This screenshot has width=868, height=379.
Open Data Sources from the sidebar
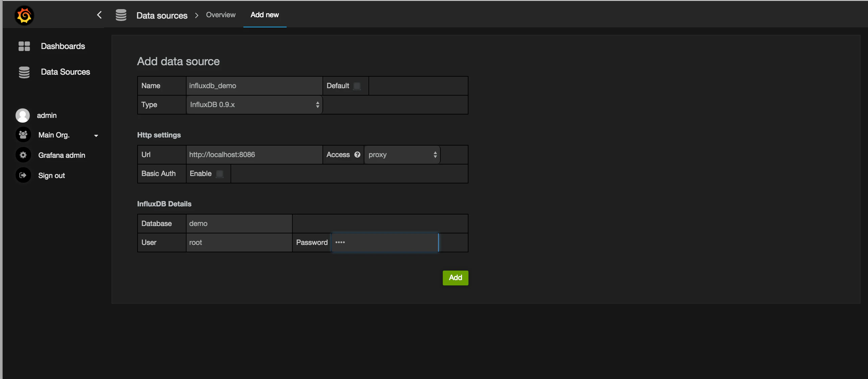66,72
